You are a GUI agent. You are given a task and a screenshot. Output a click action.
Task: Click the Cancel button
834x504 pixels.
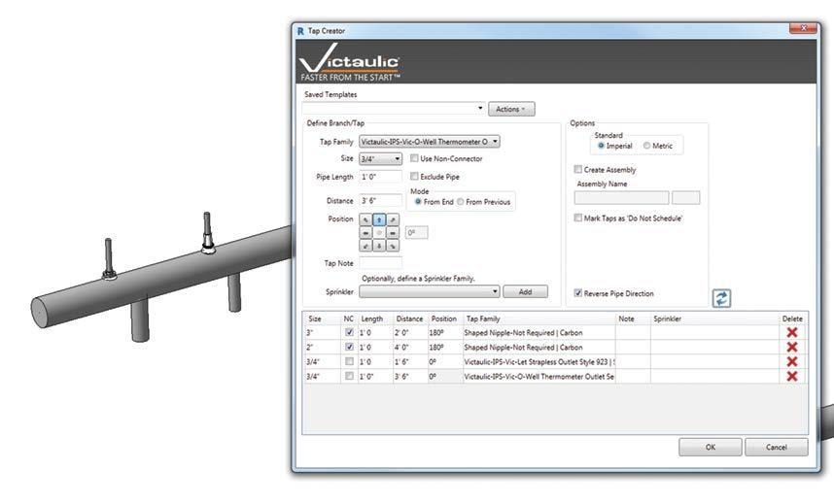pos(776,447)
